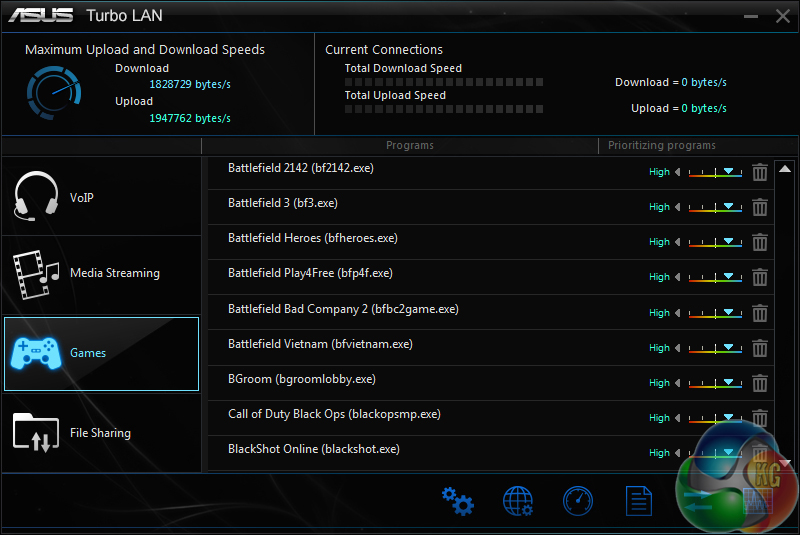Click the scroll up arrow of programs list

coord(785,169)
